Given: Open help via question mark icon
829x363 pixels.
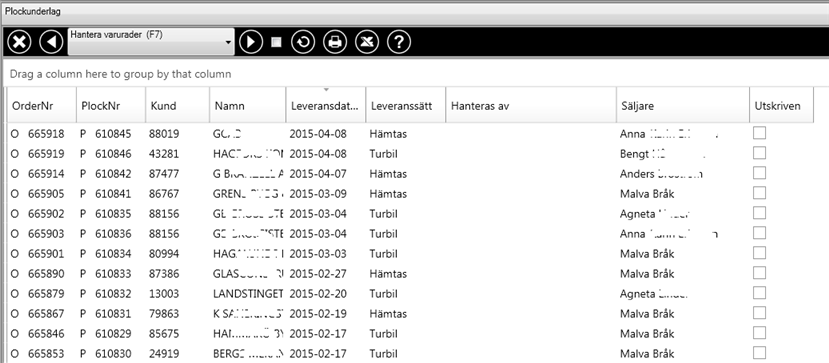Looking at the screenshot, I should pos(399,42).
